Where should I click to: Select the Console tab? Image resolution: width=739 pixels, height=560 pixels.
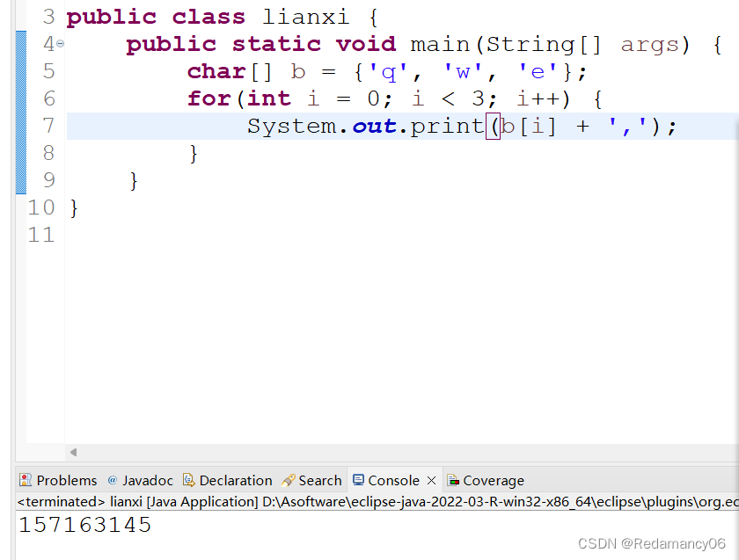394,480
